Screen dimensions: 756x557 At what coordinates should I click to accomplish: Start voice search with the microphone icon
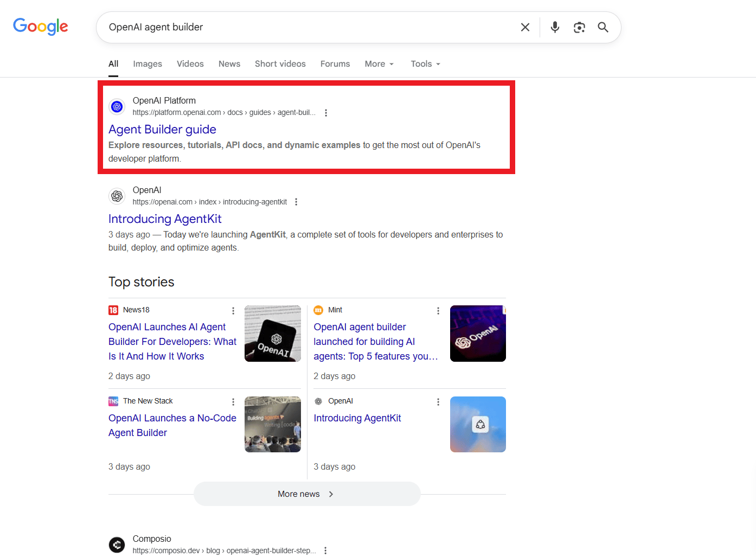(555, 27)
